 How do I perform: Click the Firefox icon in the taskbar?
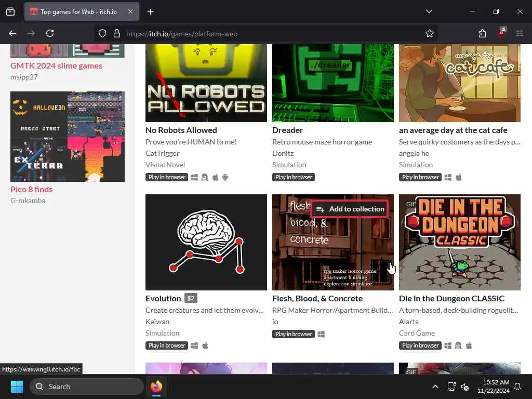point(156,387)
